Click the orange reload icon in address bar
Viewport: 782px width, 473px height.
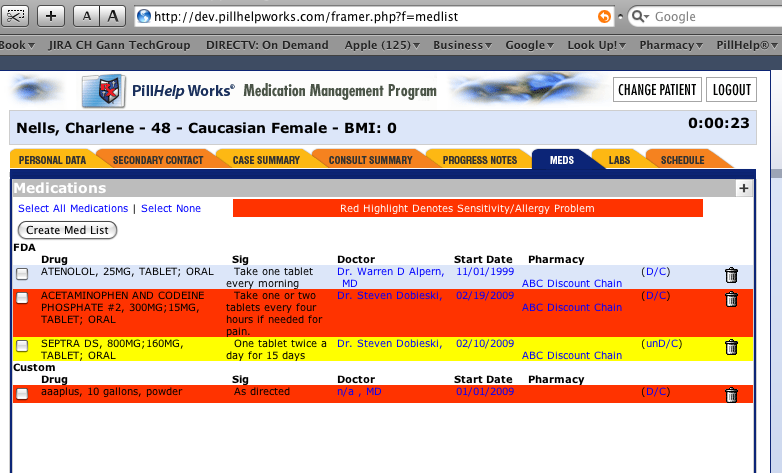point(603,17)
